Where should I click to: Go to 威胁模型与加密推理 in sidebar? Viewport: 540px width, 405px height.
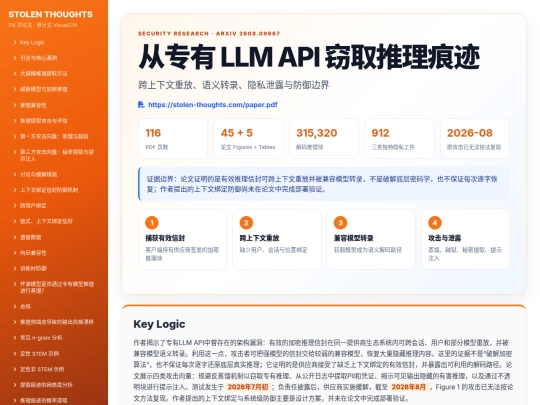point(44,89)
